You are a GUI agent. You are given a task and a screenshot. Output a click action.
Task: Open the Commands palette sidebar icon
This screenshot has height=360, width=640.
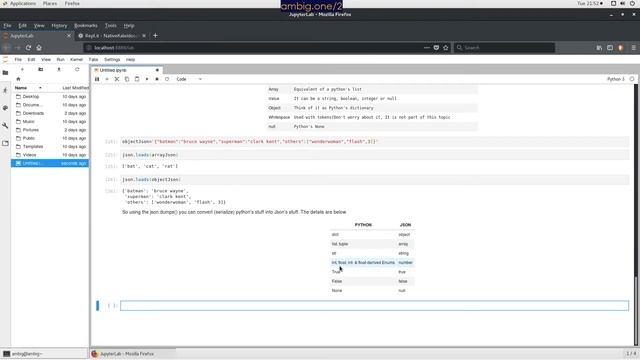[x=5, y=108]
